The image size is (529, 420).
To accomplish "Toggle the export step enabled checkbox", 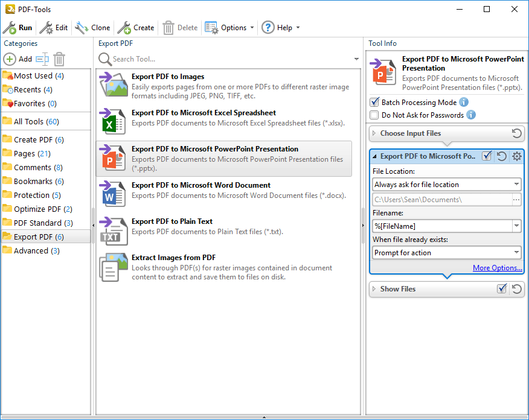I will 487,156.
